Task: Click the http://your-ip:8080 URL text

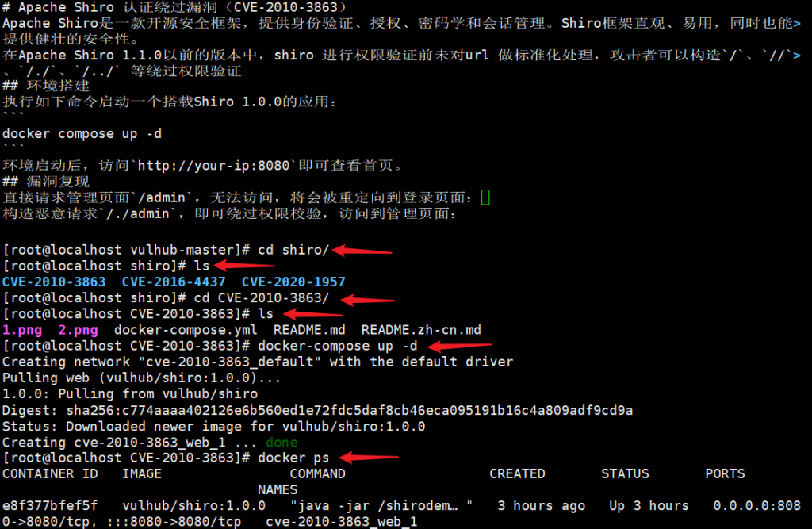Action: point(213,166)
